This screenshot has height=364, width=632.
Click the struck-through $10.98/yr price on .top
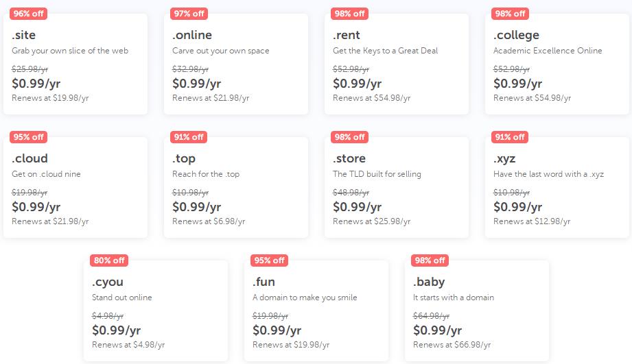tap(190, 193)
